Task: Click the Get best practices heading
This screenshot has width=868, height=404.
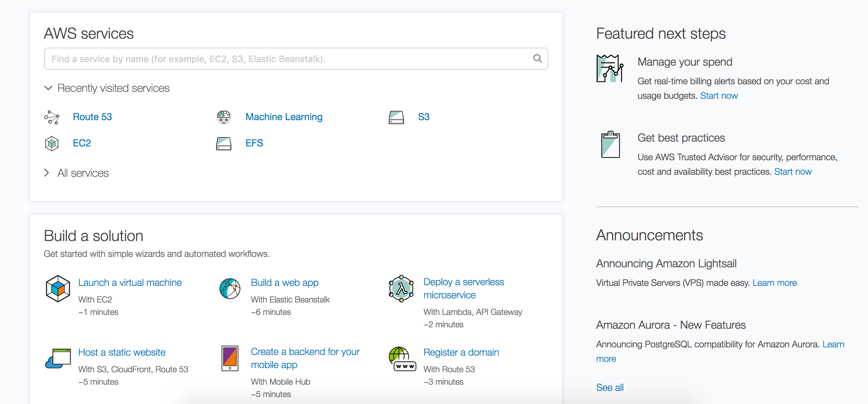Action: point(681,138)
